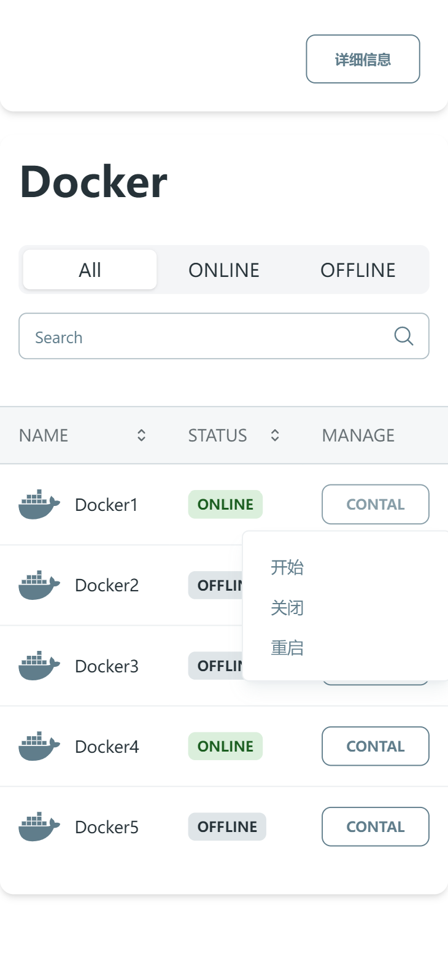Click the Docker5 OFFLINE status badge
The height and width of the screenshot is (980, 448).
pyautogui.click(x=227, y=826)
